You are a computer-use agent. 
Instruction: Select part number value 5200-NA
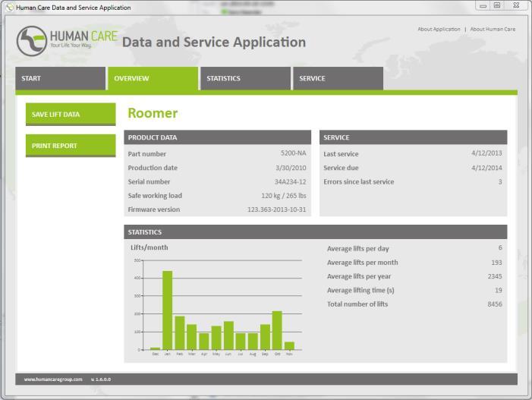[294, 153]
